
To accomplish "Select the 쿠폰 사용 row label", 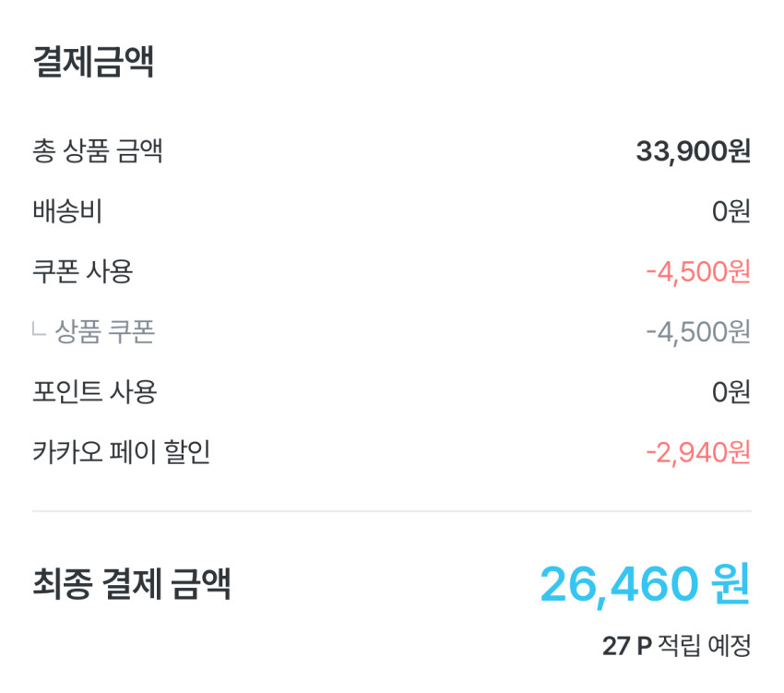I will [83, 271].
